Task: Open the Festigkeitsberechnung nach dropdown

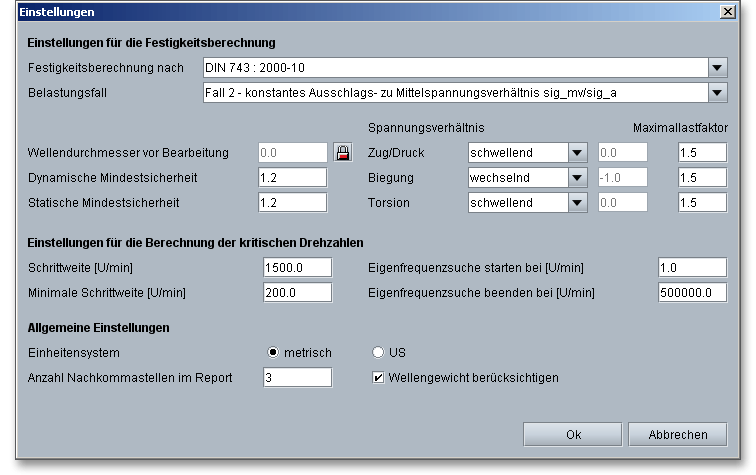Action: (x=716, y=68)
